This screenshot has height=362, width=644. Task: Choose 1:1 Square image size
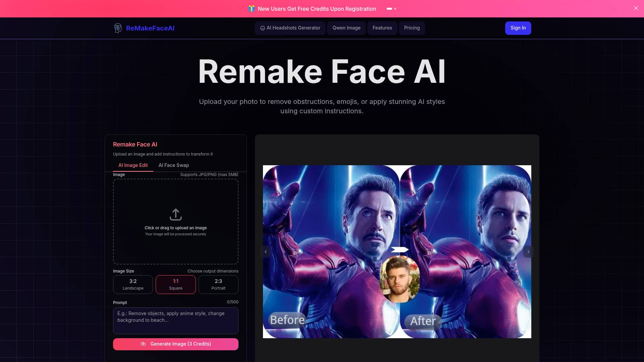[x=176, y=285]
